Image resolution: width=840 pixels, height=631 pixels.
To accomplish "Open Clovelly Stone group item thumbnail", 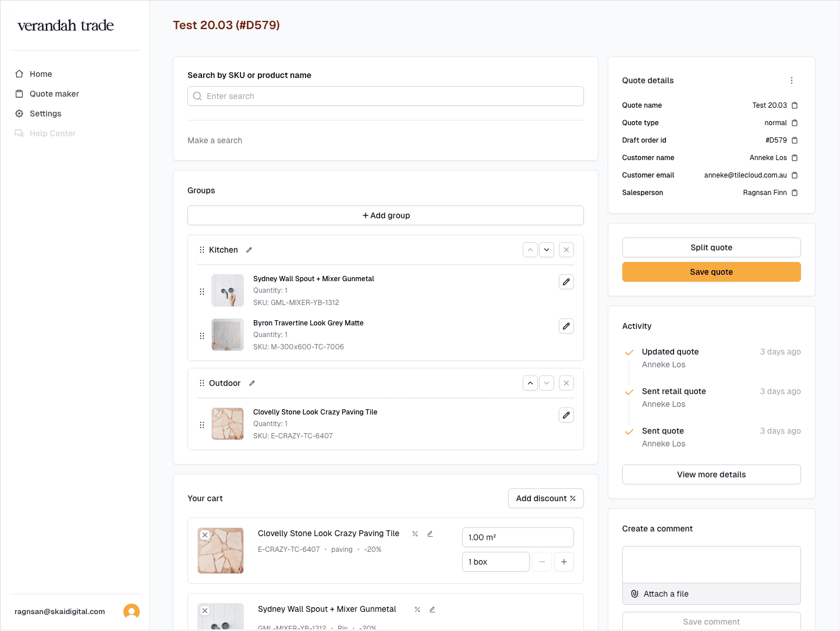I will point(228,424).
